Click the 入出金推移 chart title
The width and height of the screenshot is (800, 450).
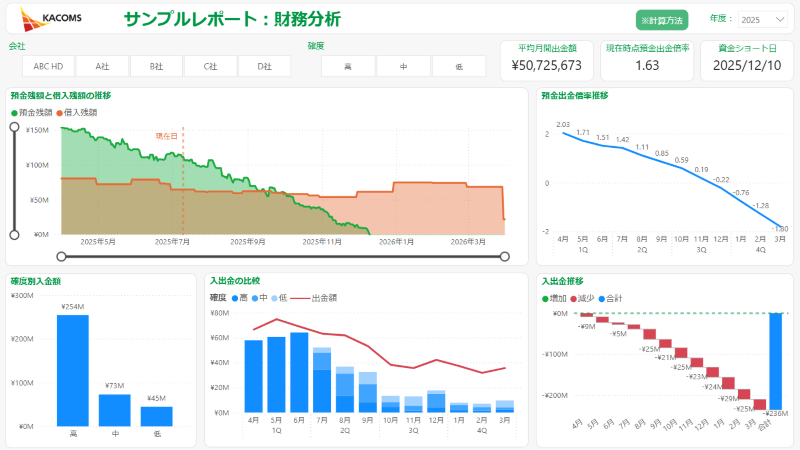562,281
